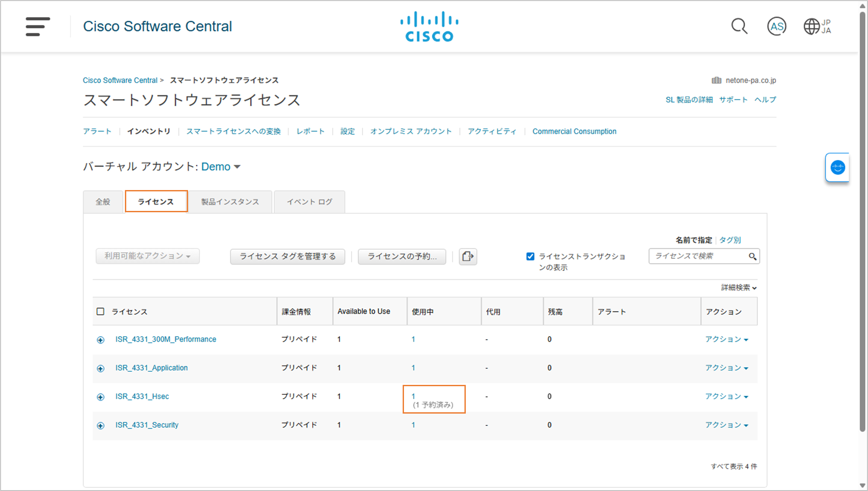Screen dimensions: 868x491
Task: Open the chat assistant bubble icon
Action: coord(837,167)
